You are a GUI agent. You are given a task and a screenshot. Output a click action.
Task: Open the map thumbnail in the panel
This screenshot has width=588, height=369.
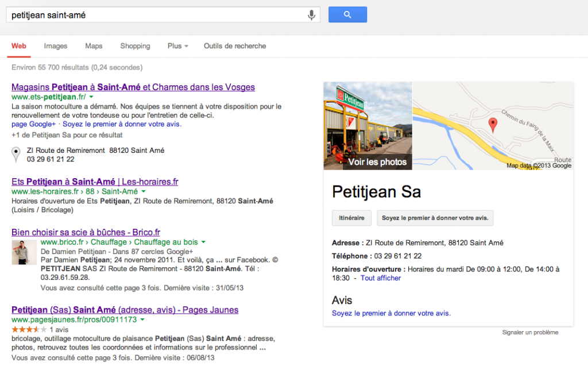(493, 126)
